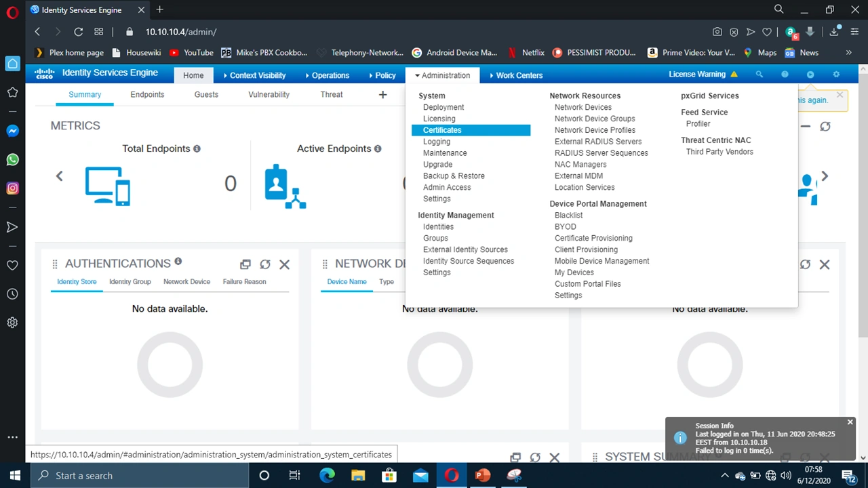Click the Cisco logo
Image resolution: width=868 pixels, height=488 pixels.
coord(45,74)
